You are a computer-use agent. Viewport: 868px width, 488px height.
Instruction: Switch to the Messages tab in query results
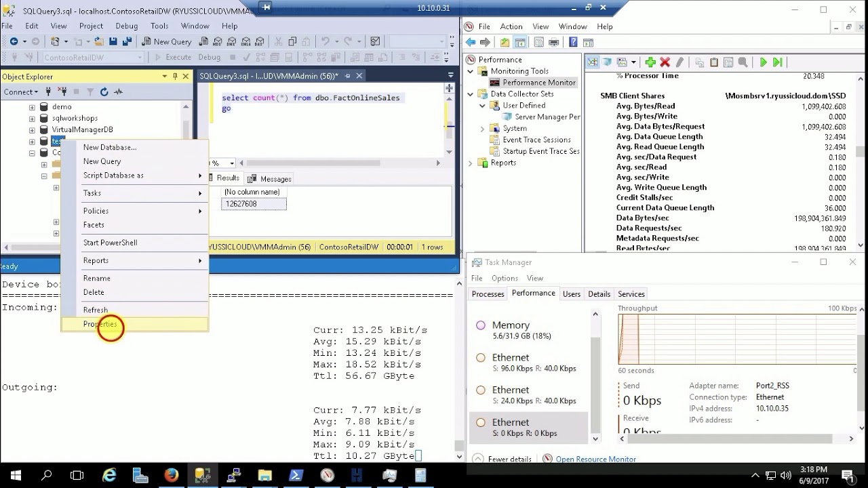click(x=270, y=178)
